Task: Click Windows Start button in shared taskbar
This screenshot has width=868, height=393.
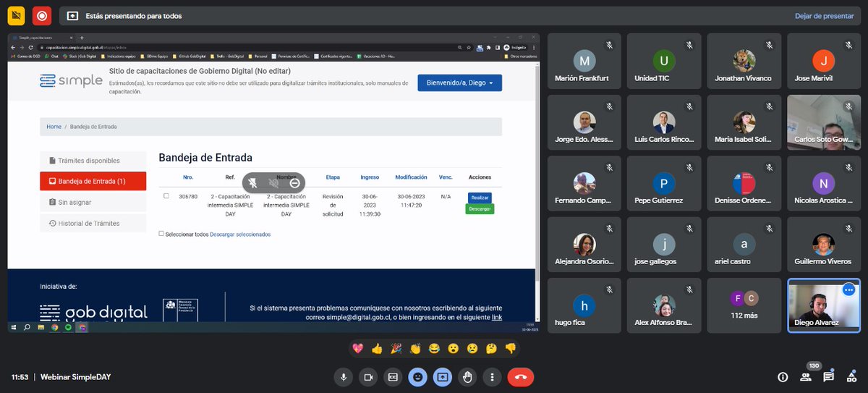Action: [x=13, y=328]
